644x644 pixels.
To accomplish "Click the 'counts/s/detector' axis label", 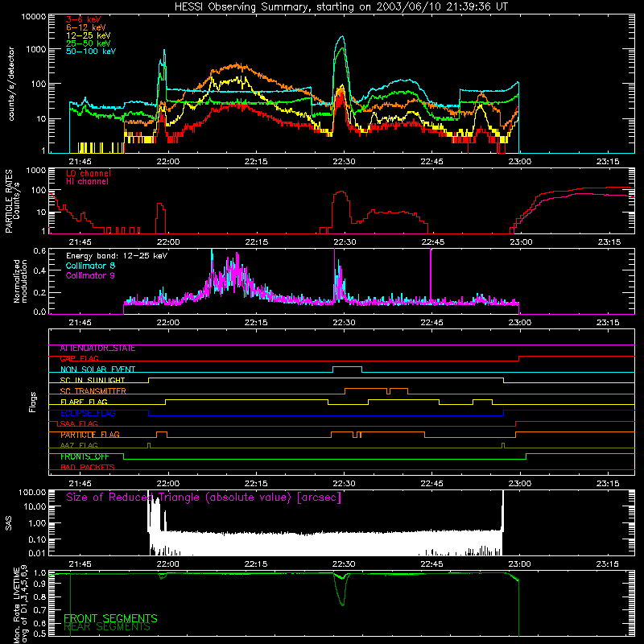I will tap(11, 84).
